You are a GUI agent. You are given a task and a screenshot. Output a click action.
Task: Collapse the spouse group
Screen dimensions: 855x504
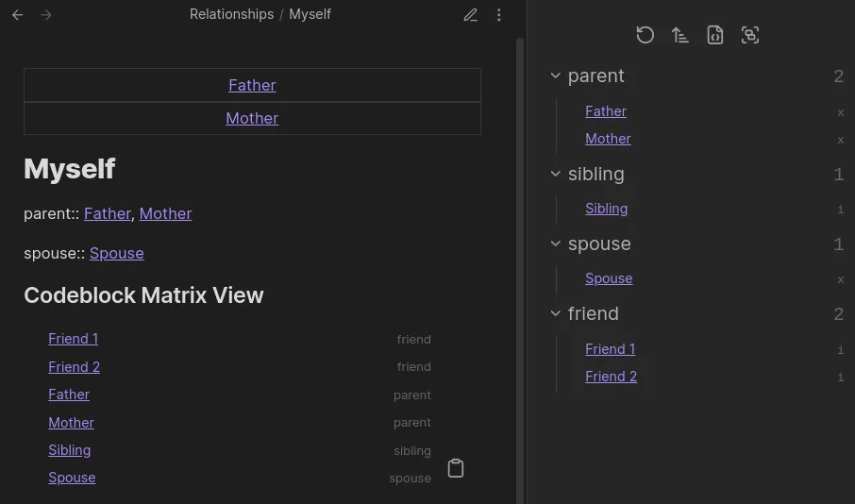click(556, 244)
